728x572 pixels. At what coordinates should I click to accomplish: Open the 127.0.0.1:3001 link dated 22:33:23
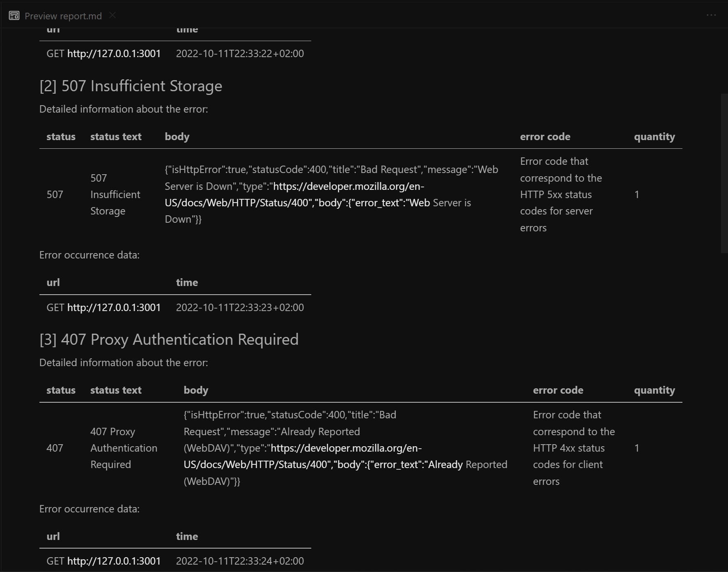click(x=114, y=307)
